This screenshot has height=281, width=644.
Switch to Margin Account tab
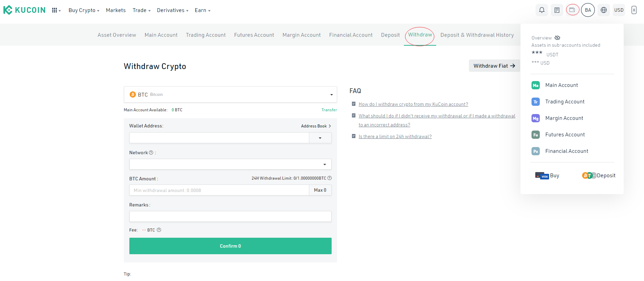[x=302, y=35]
